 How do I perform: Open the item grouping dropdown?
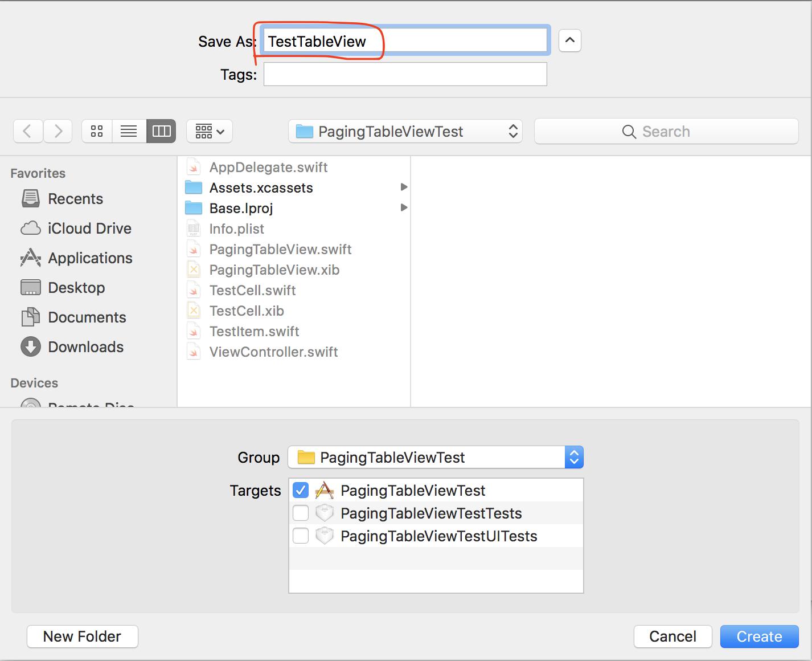[x=210, y=132]
